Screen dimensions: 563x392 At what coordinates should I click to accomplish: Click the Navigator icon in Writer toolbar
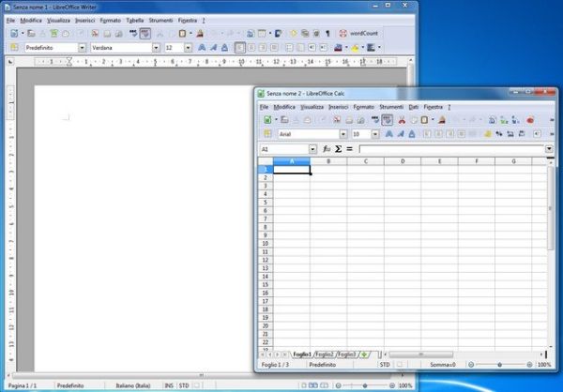(294, 34)
